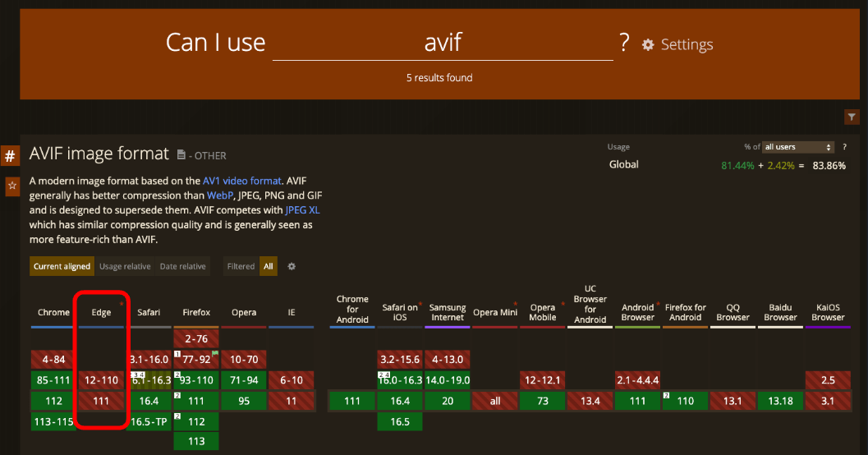Screen dimensions: 868x455
Task: Select Baidu Browser 13.18 cell
Action: [x=780, y=401]
